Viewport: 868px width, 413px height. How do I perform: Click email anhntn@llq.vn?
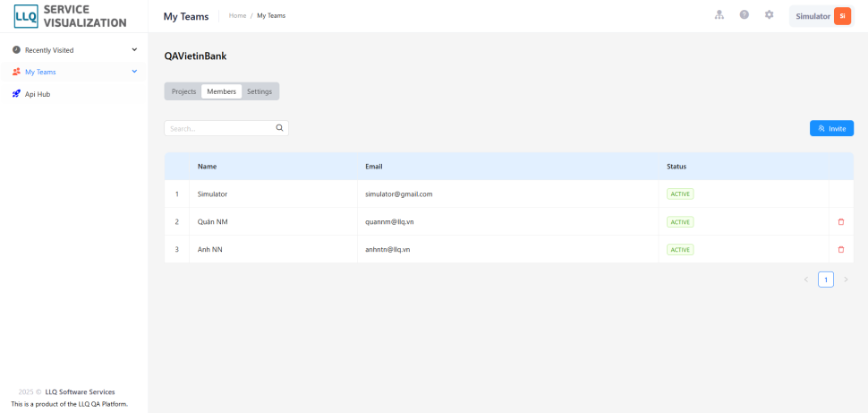point(387,249)
